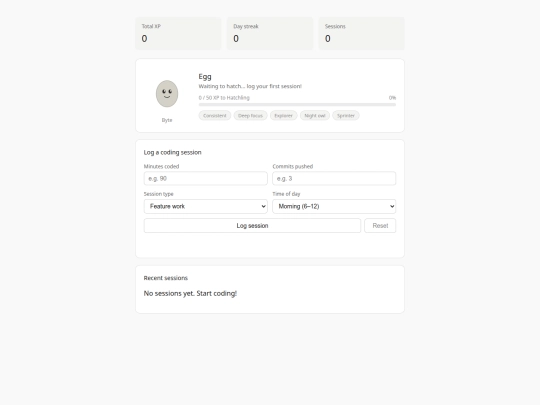Click the egg pet avatar
The height and width of the screenshot is (405, 540).
click(167, 94)
